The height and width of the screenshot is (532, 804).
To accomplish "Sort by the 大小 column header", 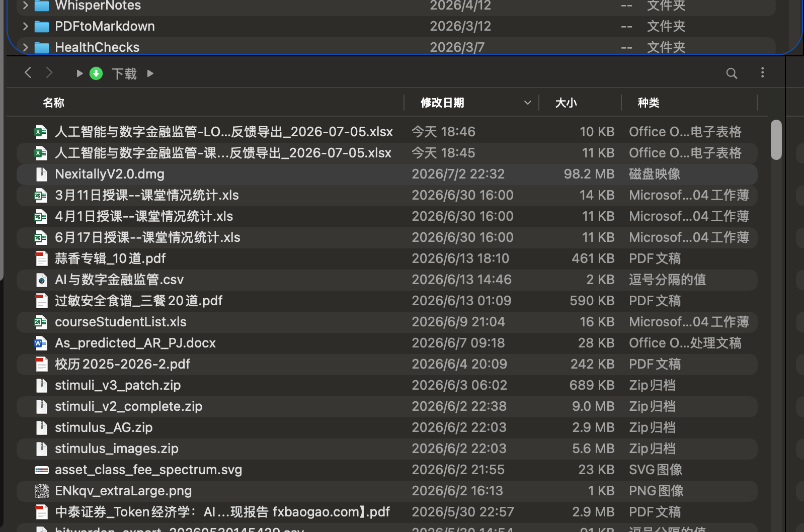I will point(566,103).
